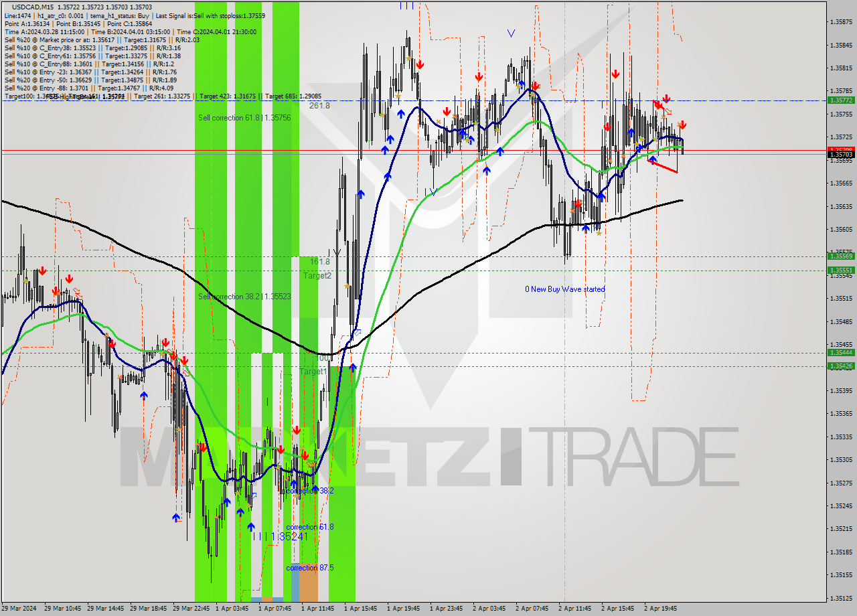Viewport: 857px width, 616px height.
Task: Click the '2 Apr 19:45' time axis label
Action: point(661,609)
